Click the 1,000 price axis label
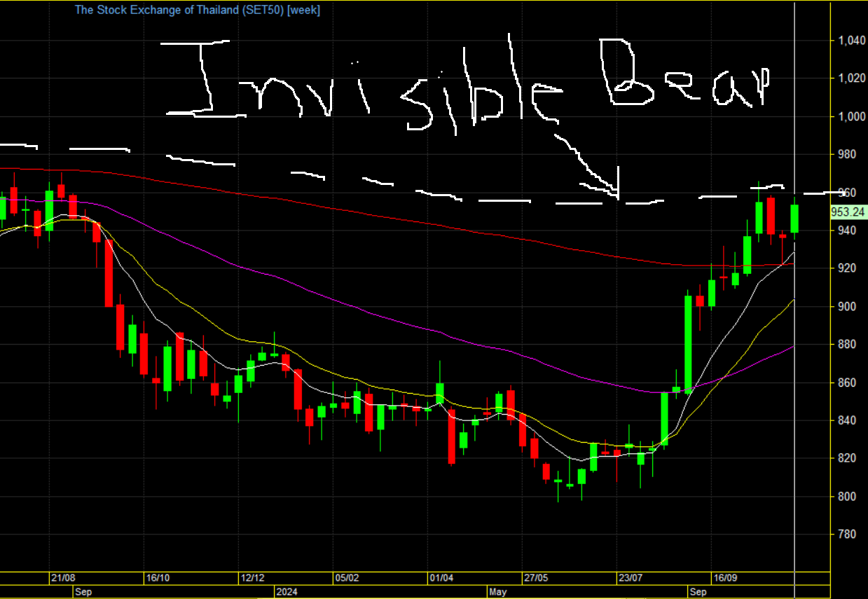Image resolution: width=868 pixels, height=599 pixels. click(x=851, y=116)
